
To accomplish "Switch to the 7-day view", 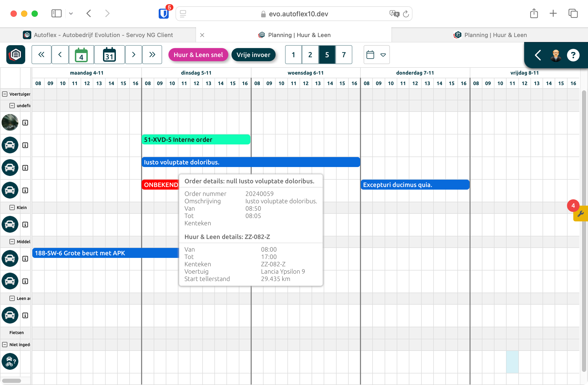I will pos(344,55).
